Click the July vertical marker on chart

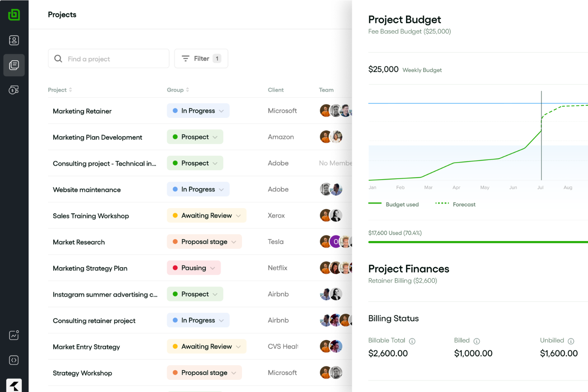(541, 135)
